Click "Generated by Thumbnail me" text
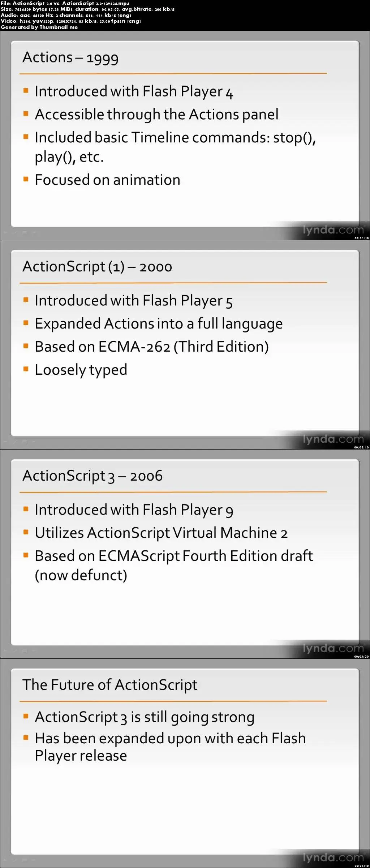Screen dimensions: 370x868 (x=39, y=27)
